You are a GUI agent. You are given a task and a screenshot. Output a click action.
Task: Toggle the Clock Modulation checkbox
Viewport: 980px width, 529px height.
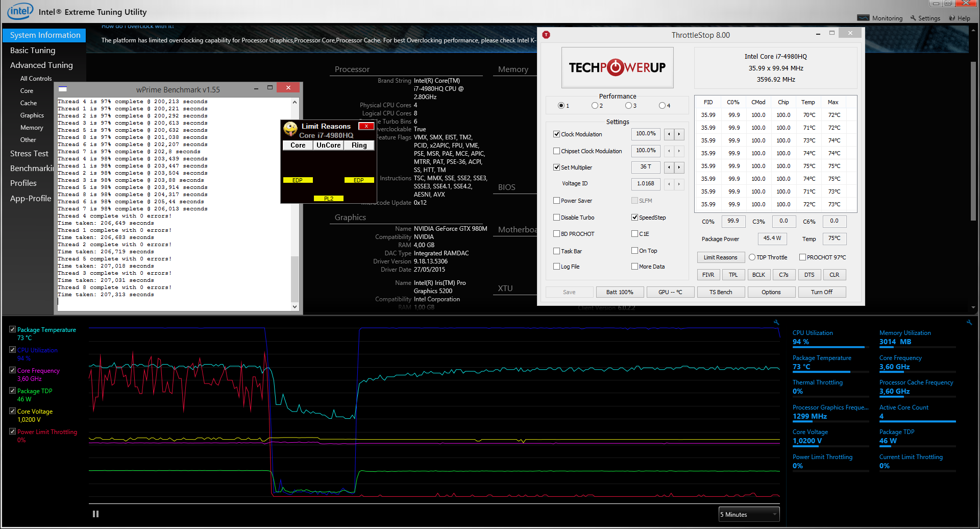click(x=557, y=134)
